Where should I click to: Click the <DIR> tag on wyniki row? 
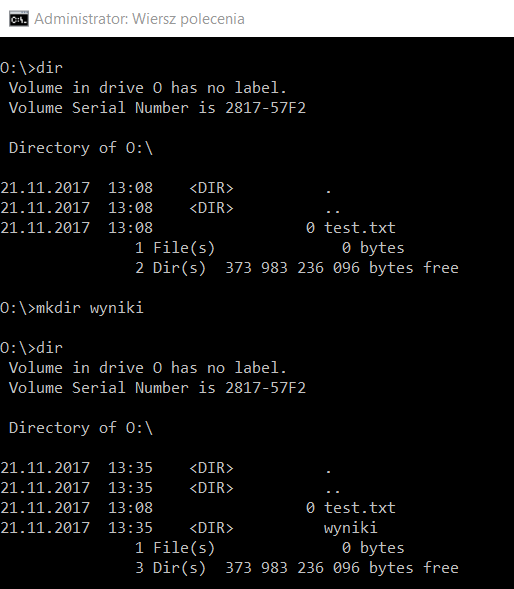(212, 528)
